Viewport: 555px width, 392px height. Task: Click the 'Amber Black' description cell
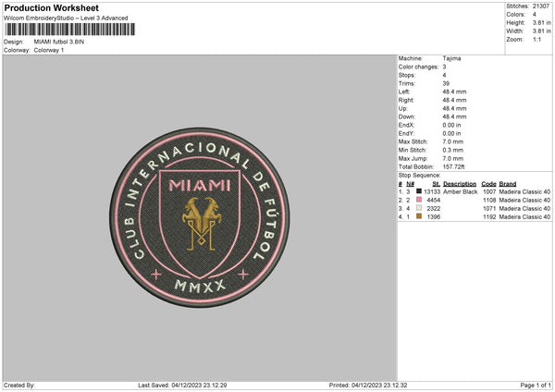[x=460, y=191]
